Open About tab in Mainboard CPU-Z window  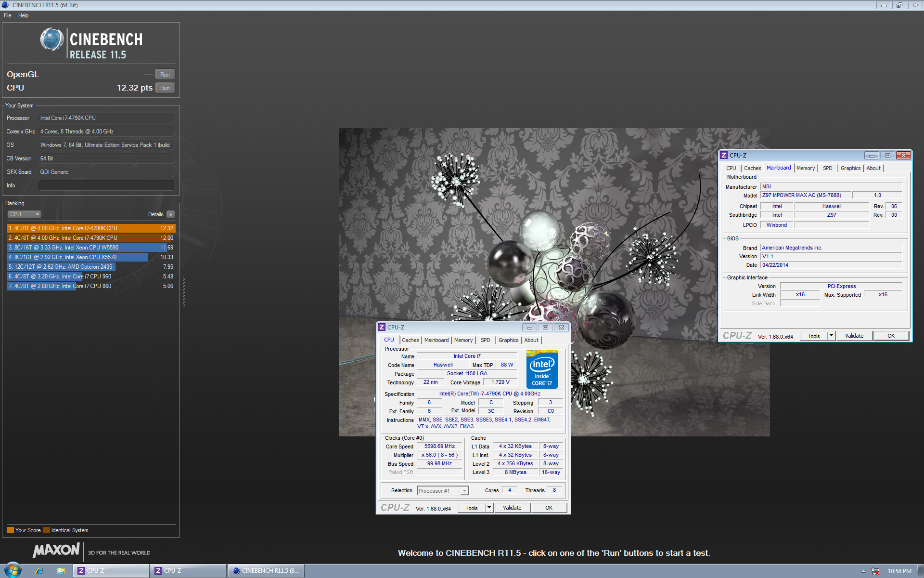pos(873,168)
